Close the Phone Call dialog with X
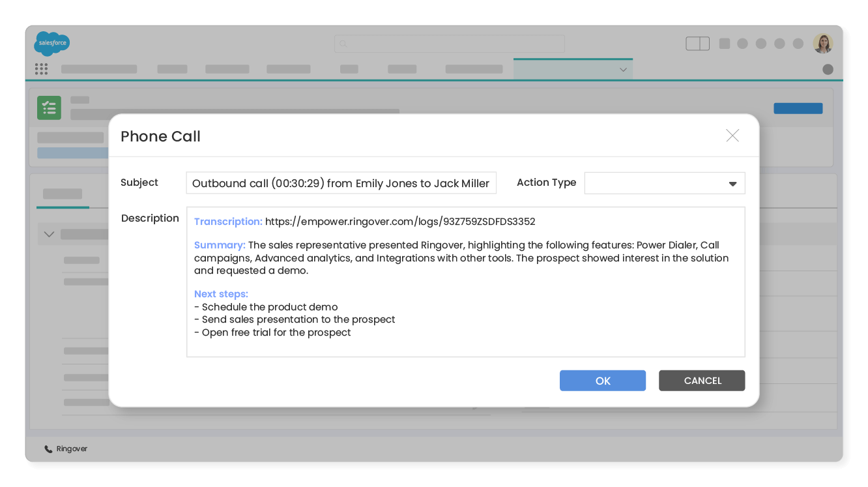 [x=732, y=136]
